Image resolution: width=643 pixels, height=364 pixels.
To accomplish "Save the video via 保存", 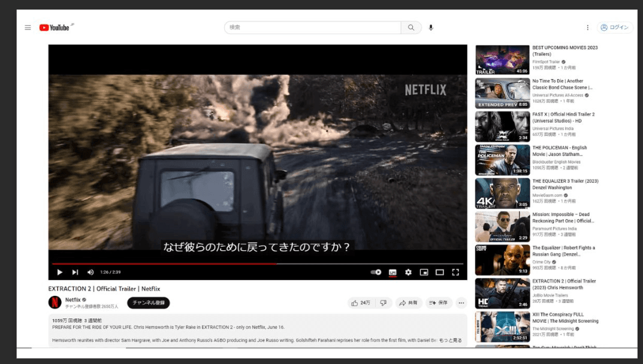I will (x=439, y=303).
